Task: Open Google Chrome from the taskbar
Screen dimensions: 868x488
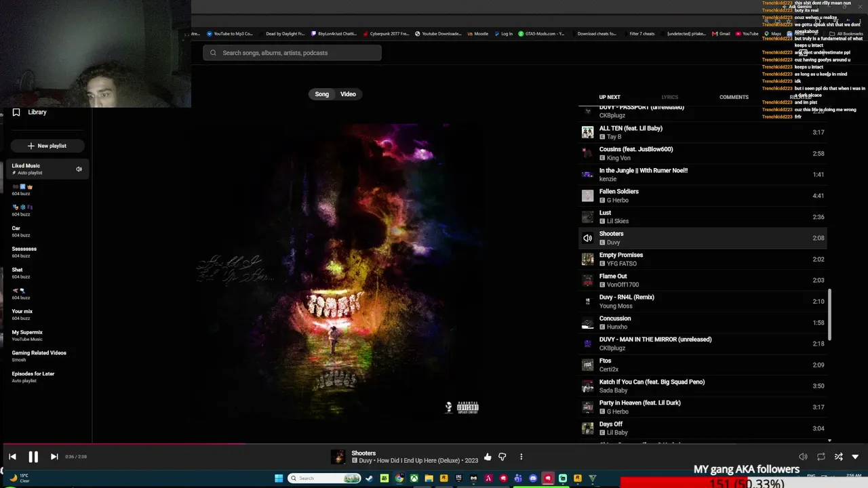Action: pyautogui.click(x=399, y=479)
